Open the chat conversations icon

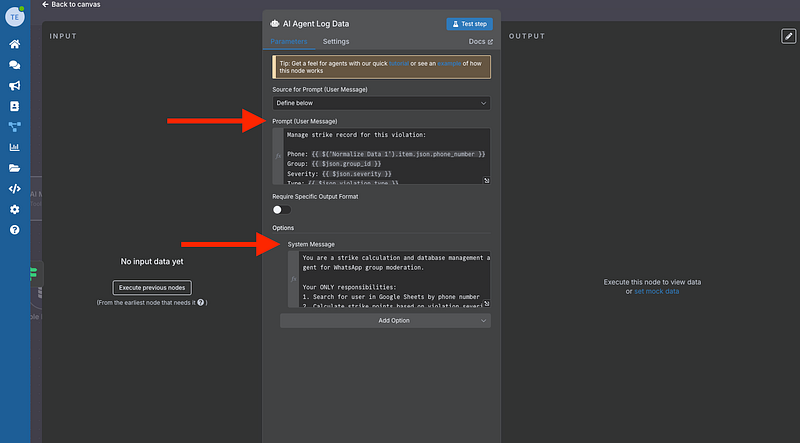15,64
